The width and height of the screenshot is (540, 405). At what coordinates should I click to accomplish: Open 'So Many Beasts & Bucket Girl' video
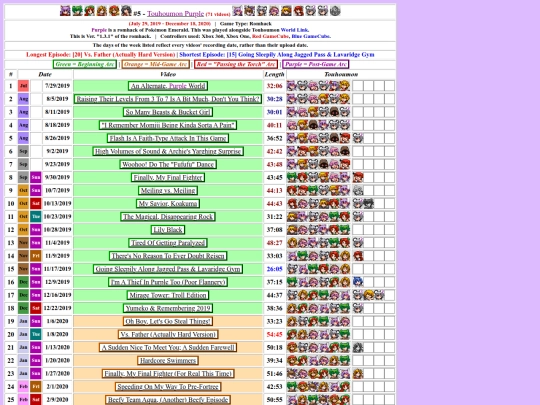pos(168,112)
